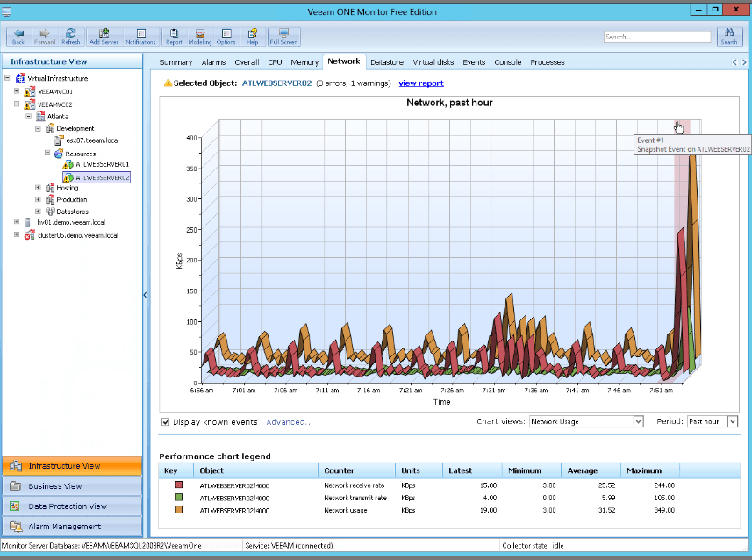Click the green Network transmit rate swatch
This screenshot has height=560, width=752.
[x=179, y=498]
